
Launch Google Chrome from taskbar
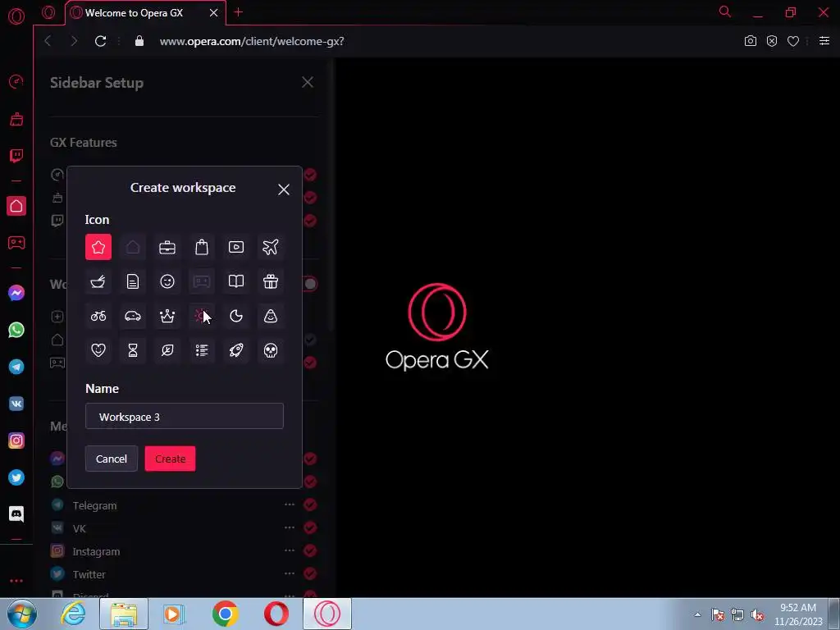(225, 614)
